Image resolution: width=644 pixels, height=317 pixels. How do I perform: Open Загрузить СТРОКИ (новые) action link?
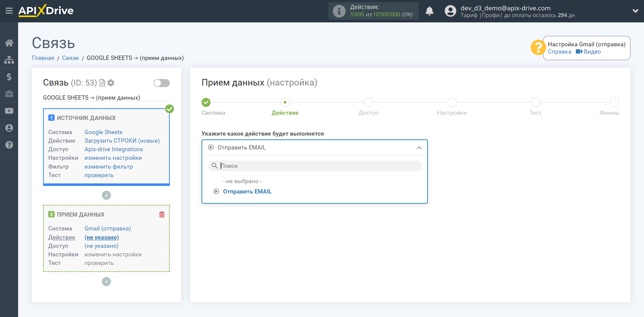122,141
